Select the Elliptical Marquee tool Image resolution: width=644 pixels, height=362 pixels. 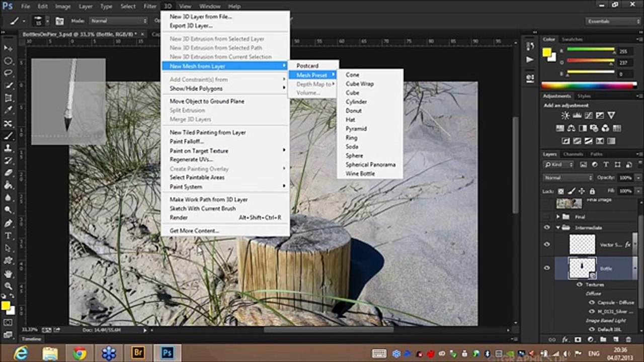pos(8,61)
